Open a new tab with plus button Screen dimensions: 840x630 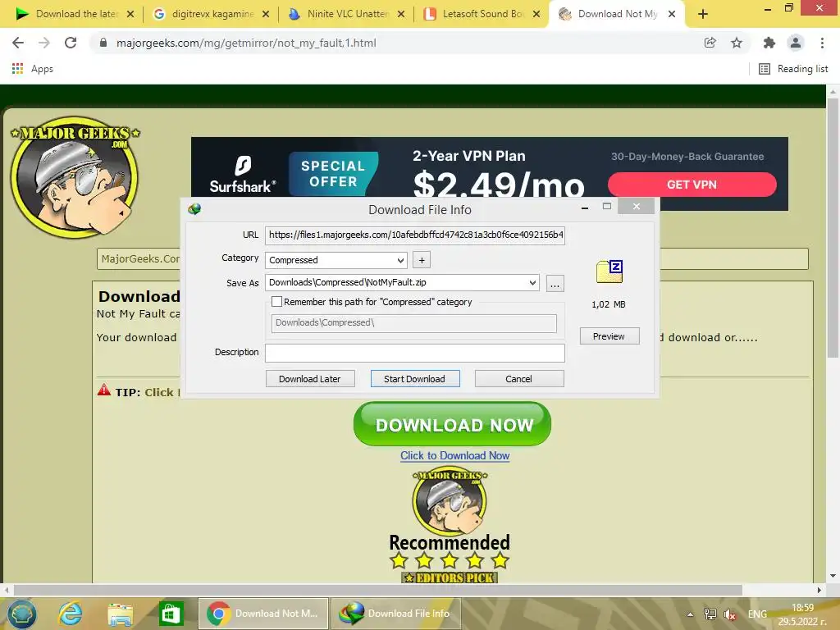(703, 15)
